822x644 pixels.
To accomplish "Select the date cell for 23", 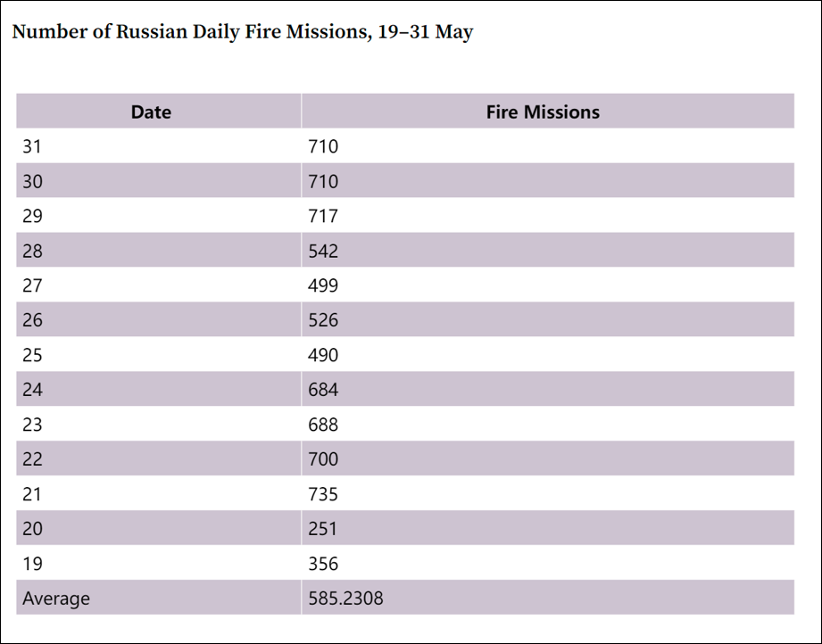I will pos(32,425).
